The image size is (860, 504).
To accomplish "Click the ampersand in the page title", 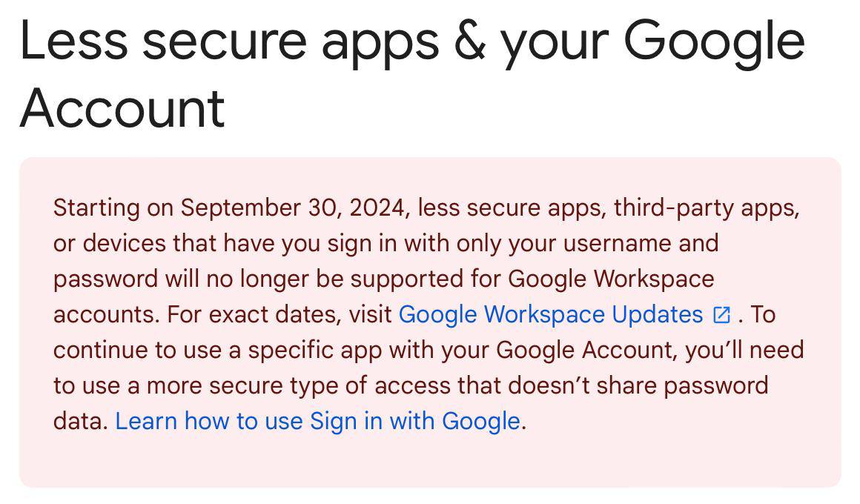I will click(469, 41).
